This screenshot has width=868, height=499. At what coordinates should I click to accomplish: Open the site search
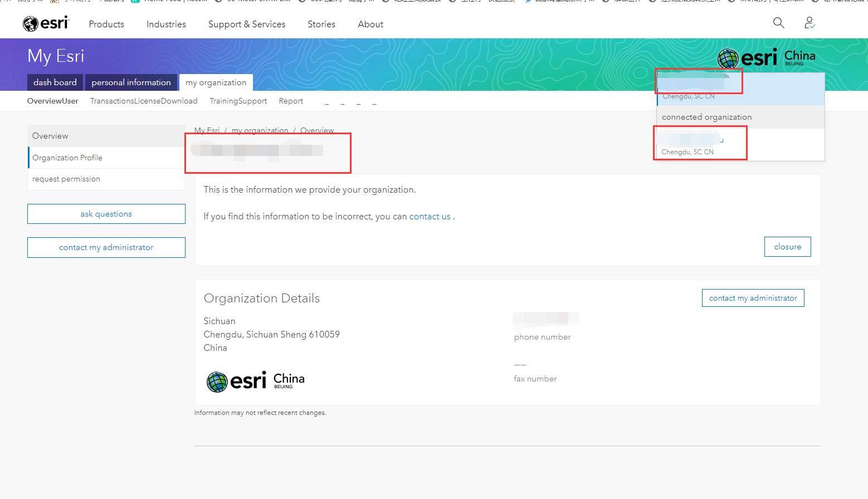tap(778, 23)
